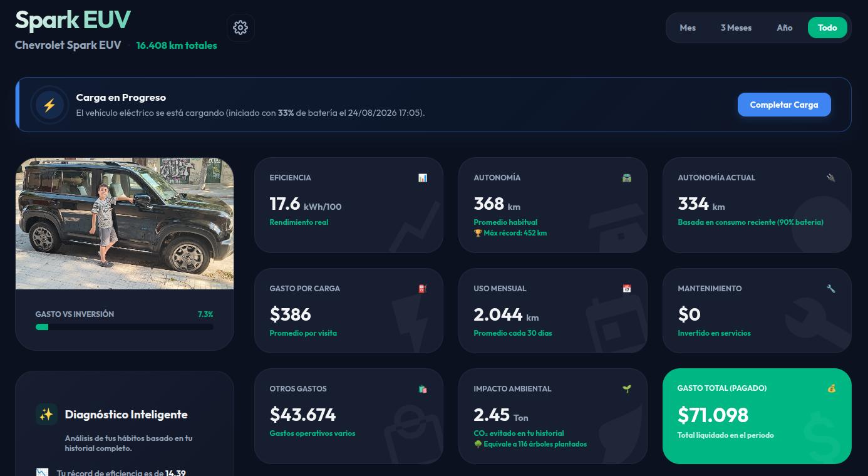This screenshot has height=476, width=868.
Task: Click the Chevrolet Spark EUV subtitle
Action: click(x=68, y=46)
